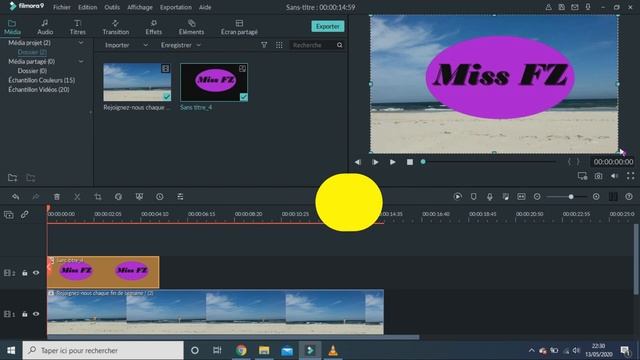Collapse the Média partagé (0) tree
The width and height of the screenshot is (640, 360).
(81, 61)
